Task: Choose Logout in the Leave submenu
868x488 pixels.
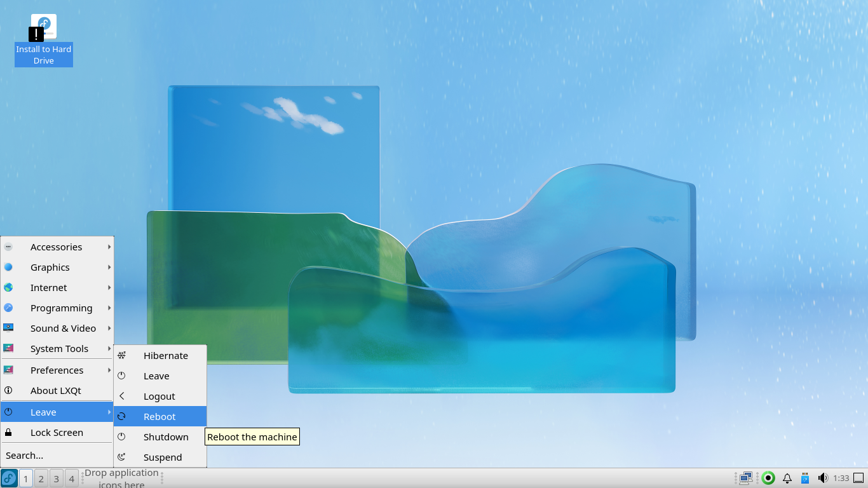Action: coord(160,396)
